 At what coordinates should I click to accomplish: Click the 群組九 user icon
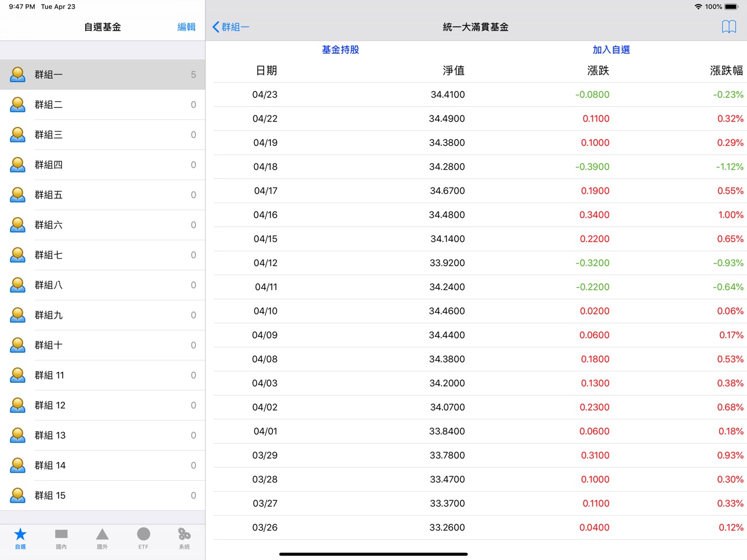tap(18, 315)
